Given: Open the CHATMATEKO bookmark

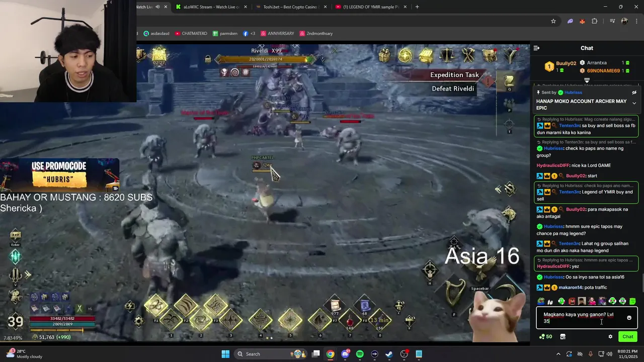Looking at the screenshot, I should click(191, 34).
